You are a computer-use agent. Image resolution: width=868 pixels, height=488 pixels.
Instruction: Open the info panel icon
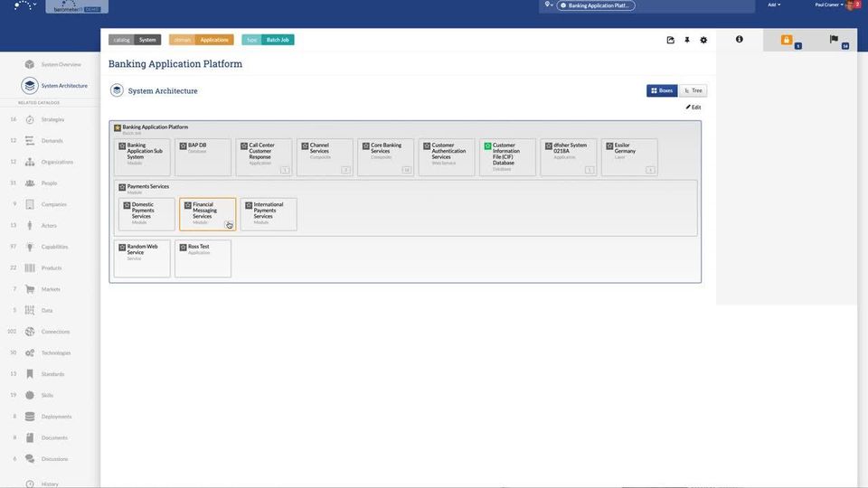pos(739,39)
